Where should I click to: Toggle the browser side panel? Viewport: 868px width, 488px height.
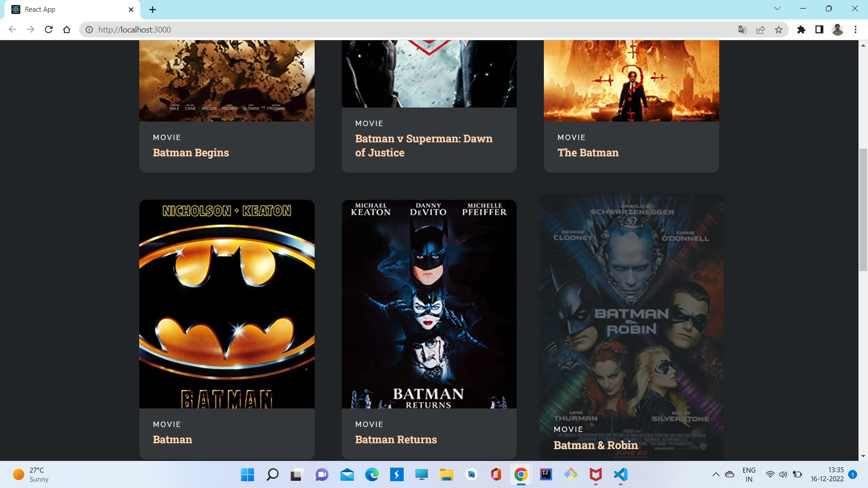(x=819, y=29)
